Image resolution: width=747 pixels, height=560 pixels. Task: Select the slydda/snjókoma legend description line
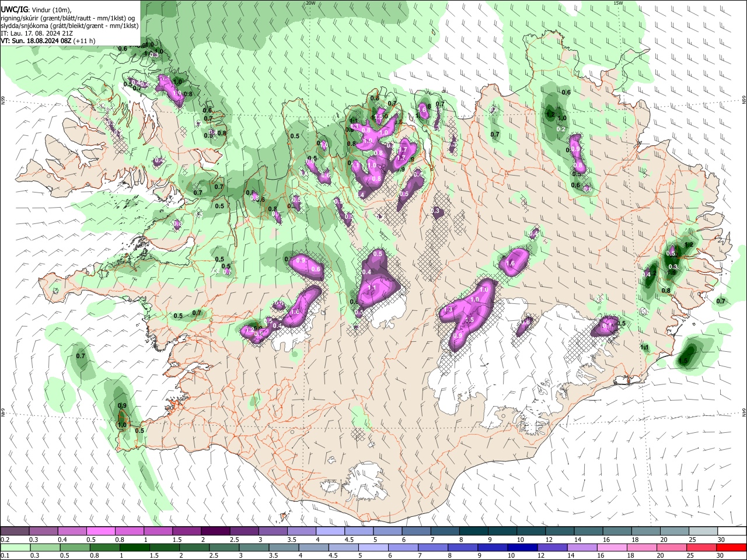(x=69, y=26)
